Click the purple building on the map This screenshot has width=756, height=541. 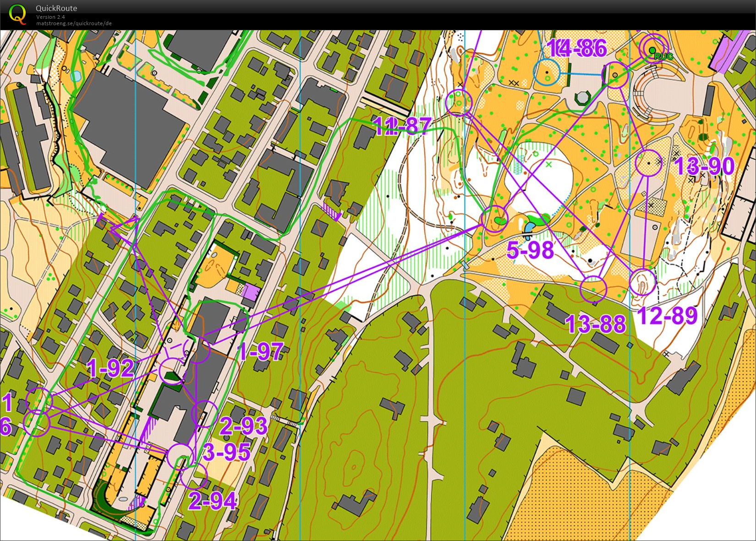pos(250,292)
